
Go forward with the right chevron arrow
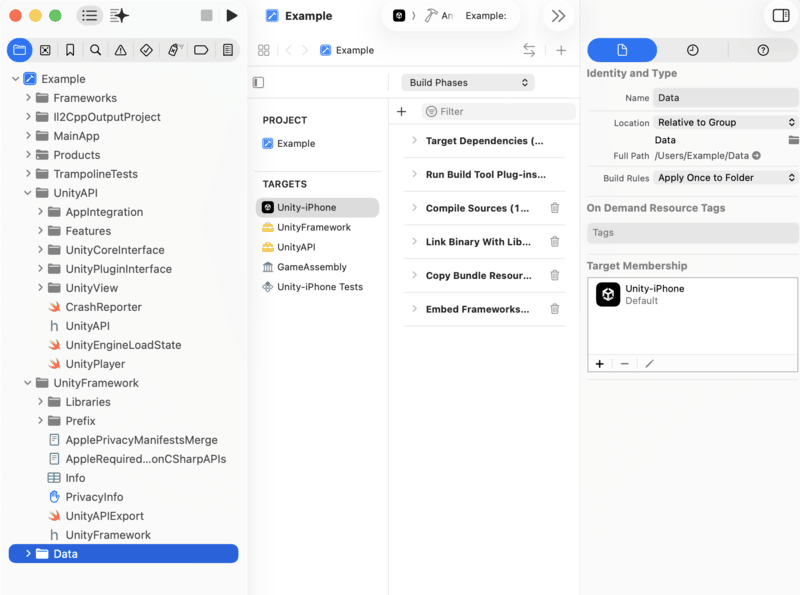click(305, 50)
